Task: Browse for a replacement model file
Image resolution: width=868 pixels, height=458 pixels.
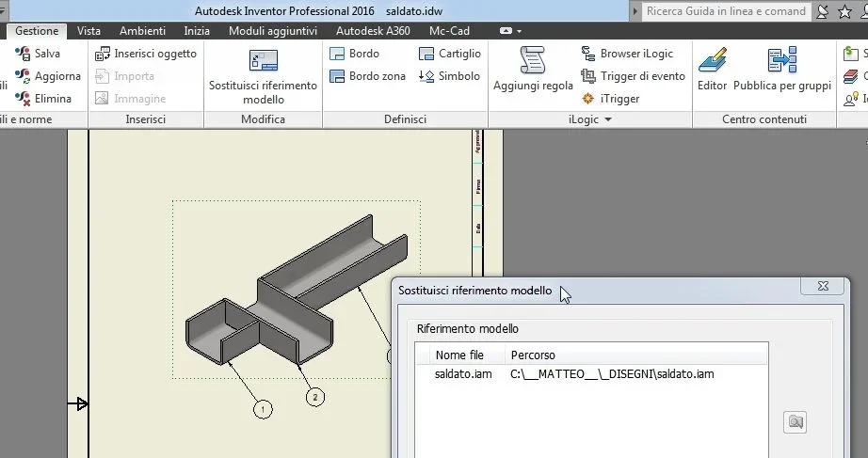Action: click(x=795, y=422)
